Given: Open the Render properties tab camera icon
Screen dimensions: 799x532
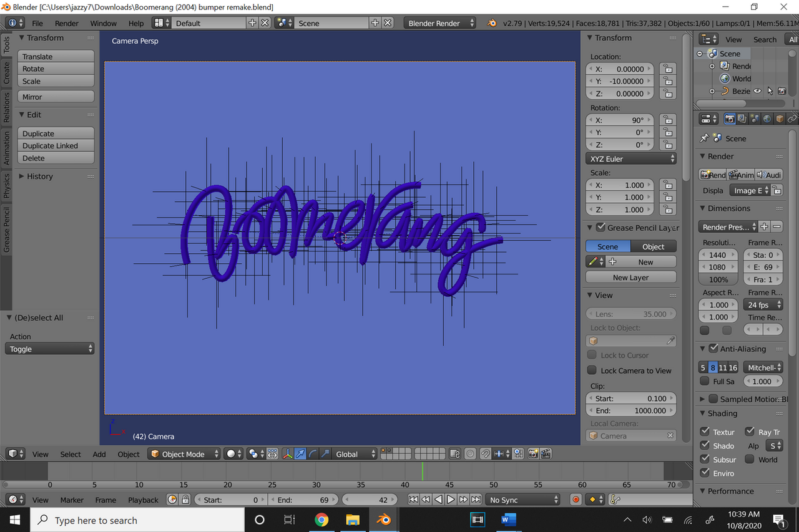Looking at the screenshot, I should (729, 118).
